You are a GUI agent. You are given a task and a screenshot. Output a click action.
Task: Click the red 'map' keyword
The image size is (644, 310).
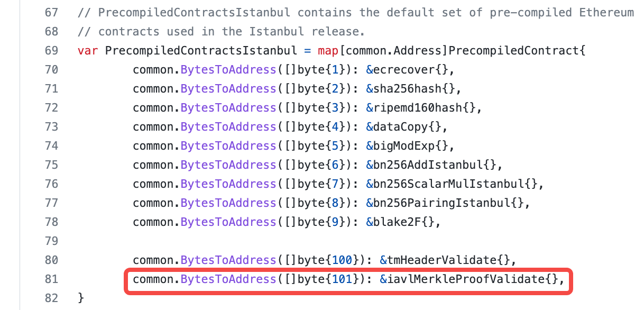coord(328,51)
